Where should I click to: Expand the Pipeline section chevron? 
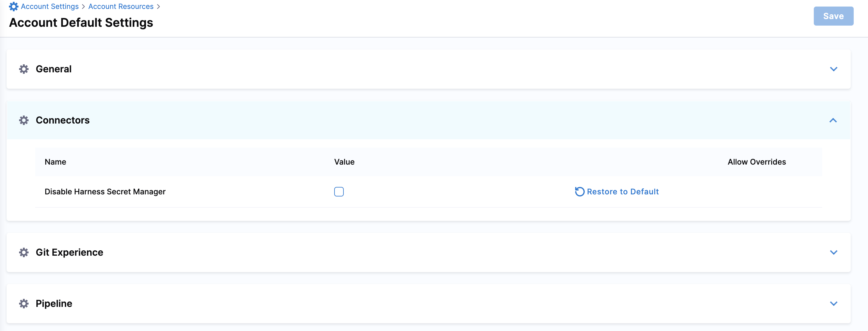coord(833,303)
